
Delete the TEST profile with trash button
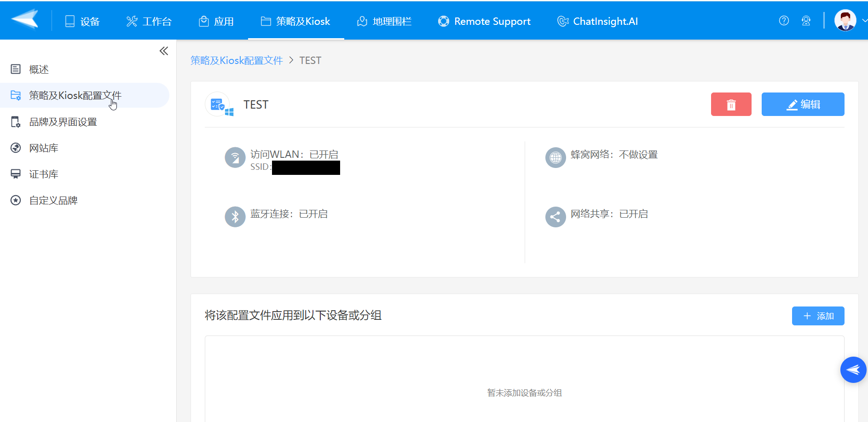click(731, 104)
